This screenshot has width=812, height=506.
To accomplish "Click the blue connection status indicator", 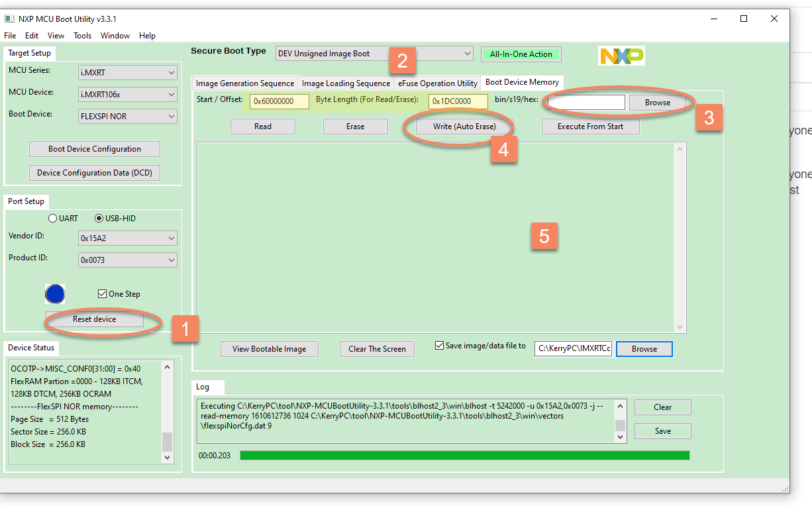I will pyautogui.click(x=55, y=294).
